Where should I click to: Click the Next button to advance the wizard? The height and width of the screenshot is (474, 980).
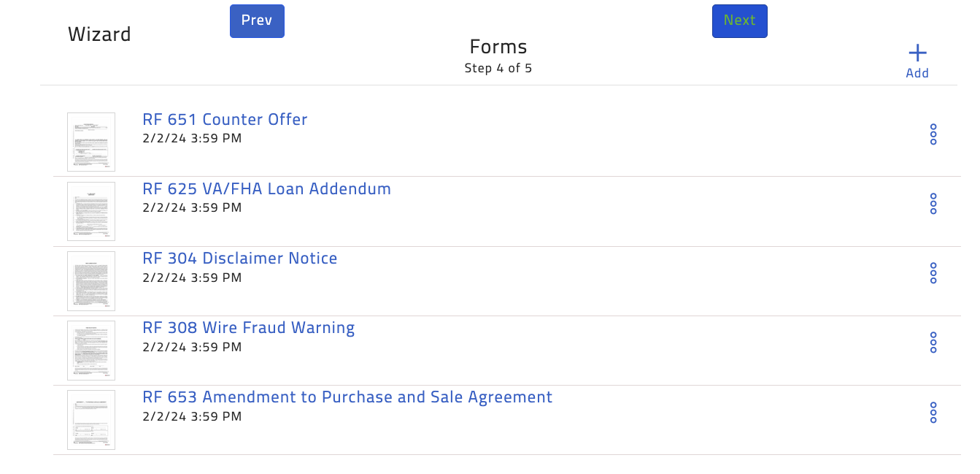pyautogui.click(x=739, y=20)
